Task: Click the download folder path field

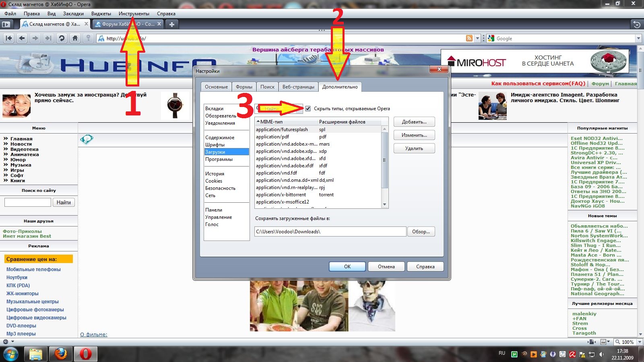Action: coord(330,232)
